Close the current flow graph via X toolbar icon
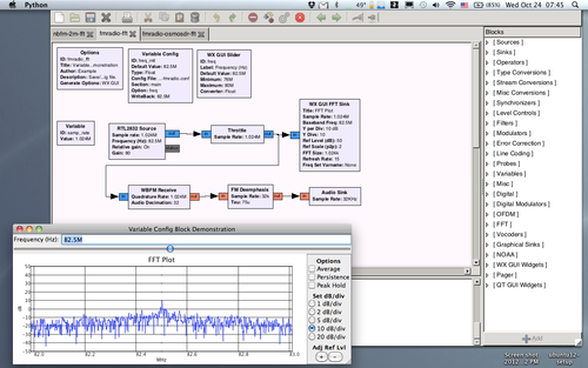This screenshot has width=588, height=368. 106,18
